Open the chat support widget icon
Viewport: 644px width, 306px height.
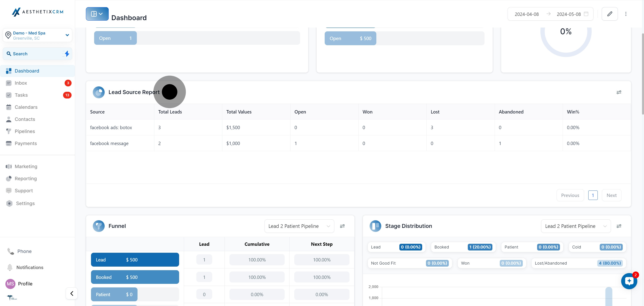click(629, 281)
